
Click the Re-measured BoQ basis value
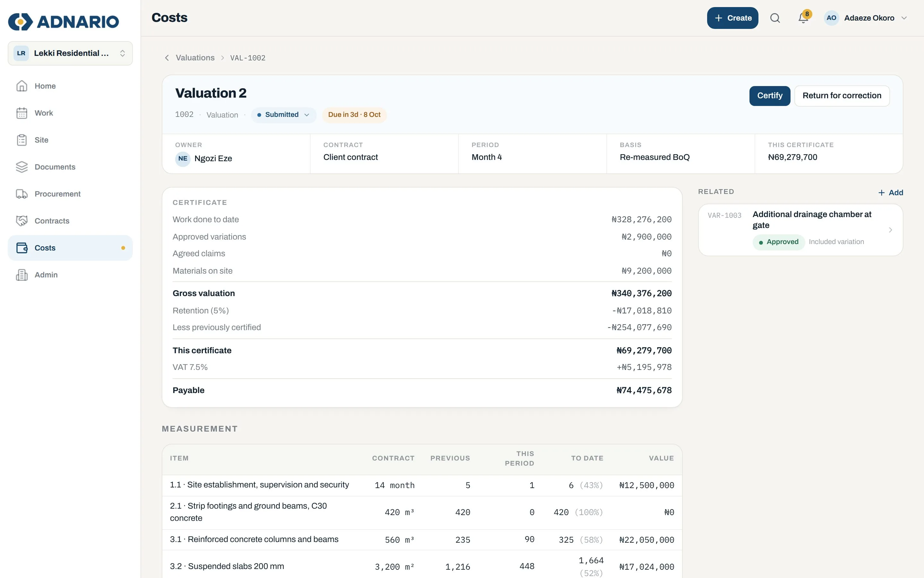coord(654,157)
